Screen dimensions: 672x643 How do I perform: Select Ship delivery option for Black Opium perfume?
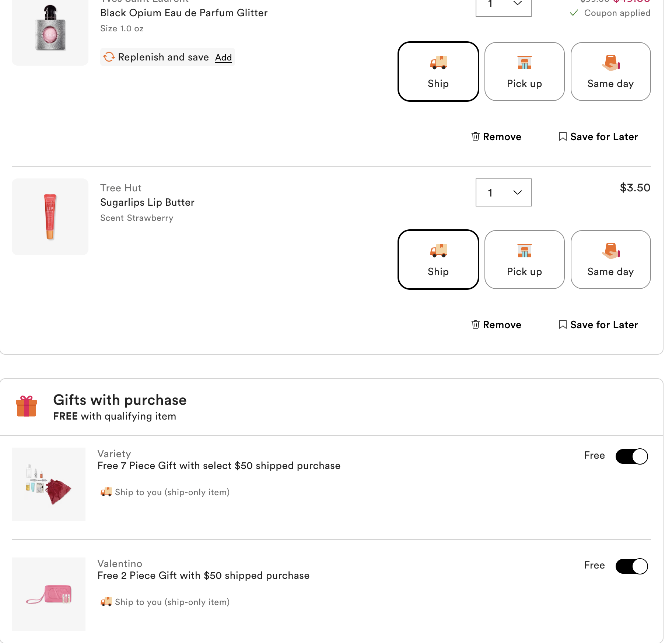point(438,71)
